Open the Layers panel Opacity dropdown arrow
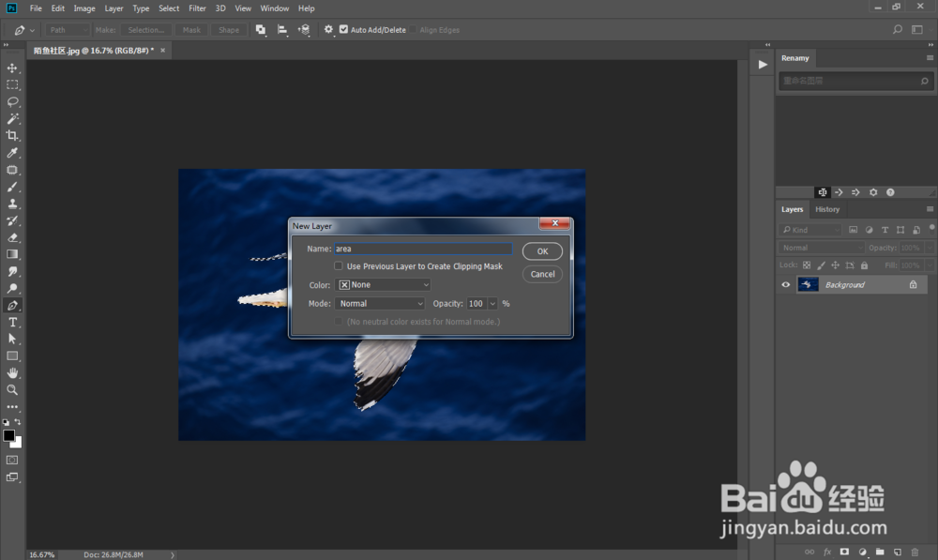Viewport: 938px width, 560px height. (930, 248)
